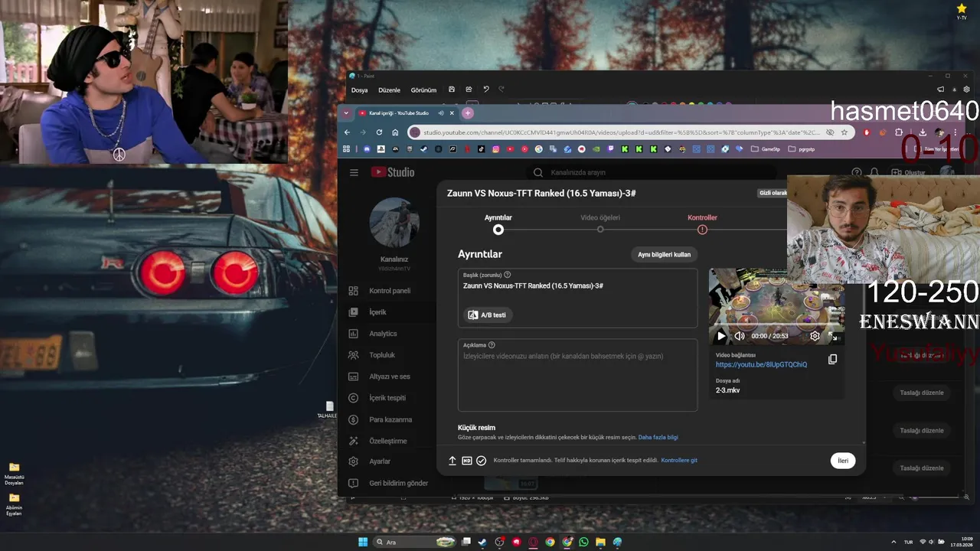
Task: Open Altyazı ve ses in sidebar
Action: [x=387, y=377]
